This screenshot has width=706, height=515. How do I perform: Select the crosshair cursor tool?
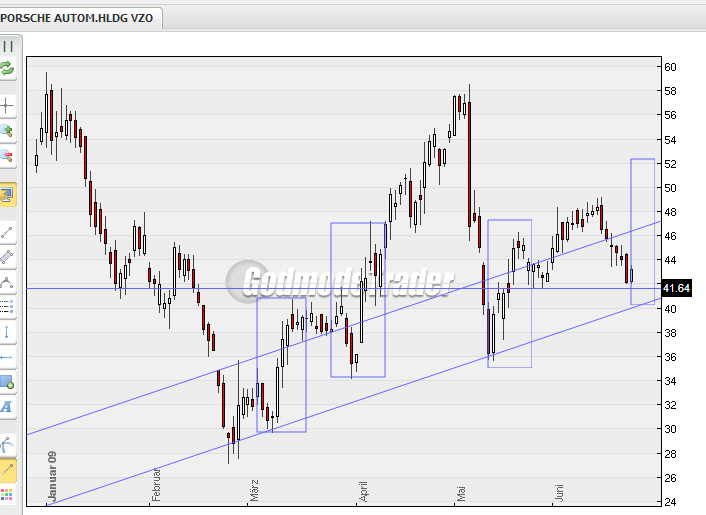click(x=7, y=106)
